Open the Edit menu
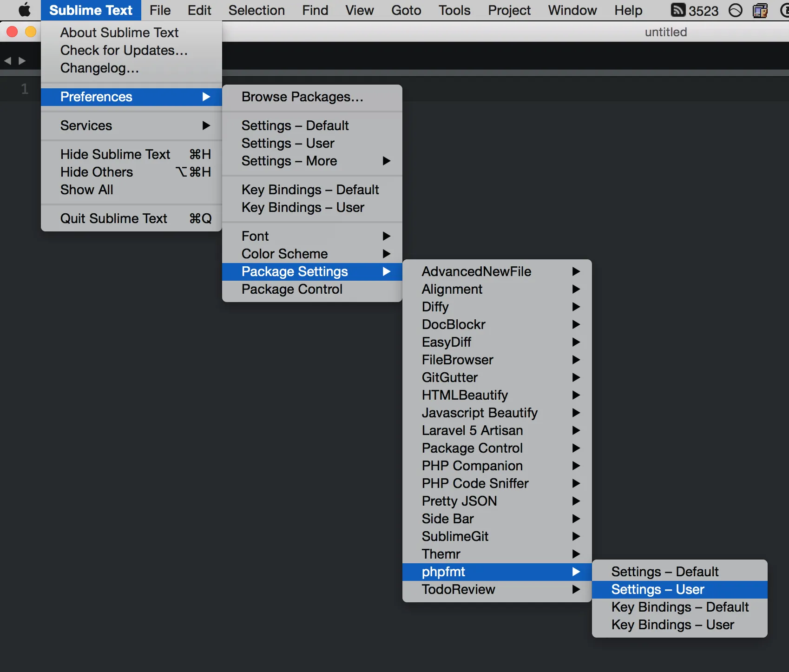This screenshot has height=672, width=789. (199, 10)
